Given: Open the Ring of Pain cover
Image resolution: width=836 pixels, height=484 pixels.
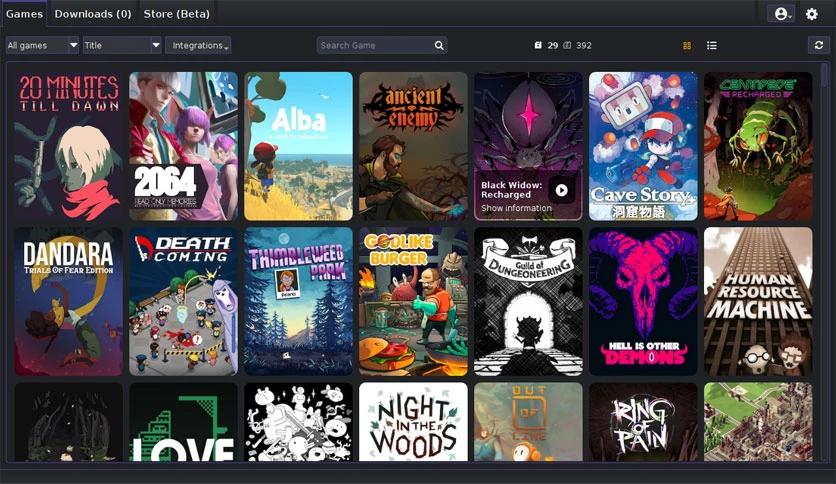Looking at the screenshot, I should [x=643, y=422].
